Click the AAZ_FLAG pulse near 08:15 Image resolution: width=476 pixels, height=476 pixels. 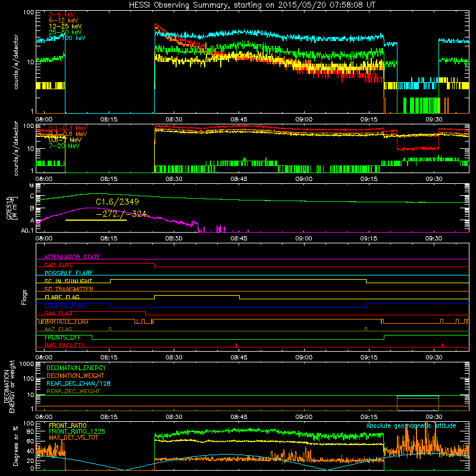coord(110,329)
